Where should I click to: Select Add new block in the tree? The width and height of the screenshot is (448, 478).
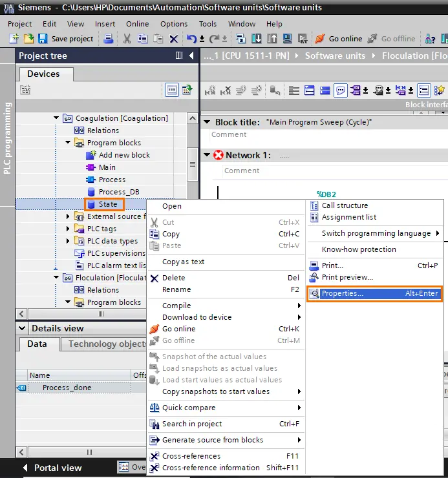click(x=118, y=155)
